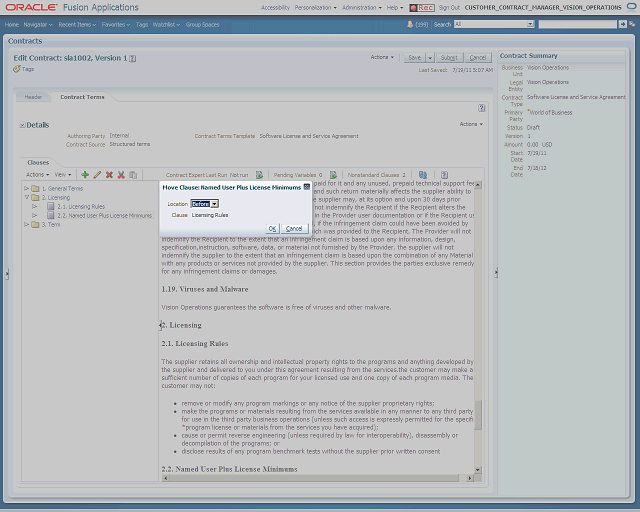640x512 pixels.
Task: Click the pencil Edit clause icon
Action: click(x=97, y=175)
